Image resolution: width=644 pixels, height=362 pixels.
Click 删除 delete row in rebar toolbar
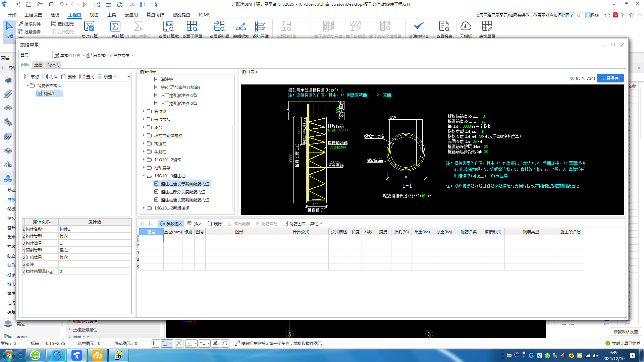[215, 224]
